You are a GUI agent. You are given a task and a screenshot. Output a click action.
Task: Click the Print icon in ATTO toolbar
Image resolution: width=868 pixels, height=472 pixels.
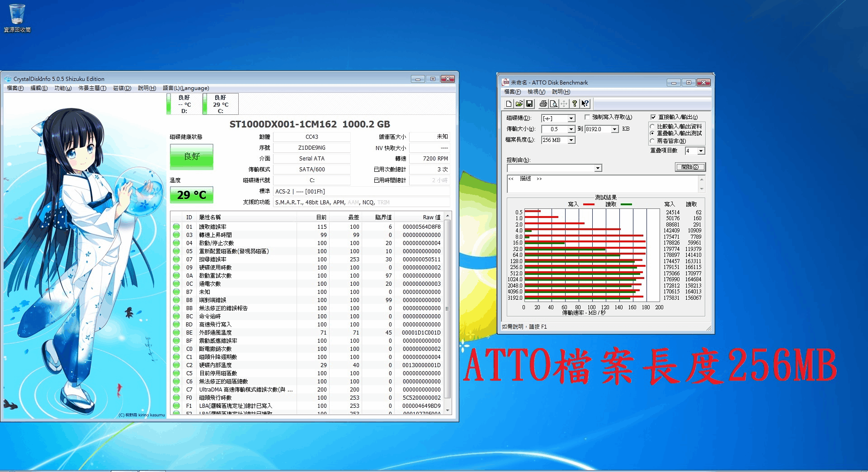(543, 104)
